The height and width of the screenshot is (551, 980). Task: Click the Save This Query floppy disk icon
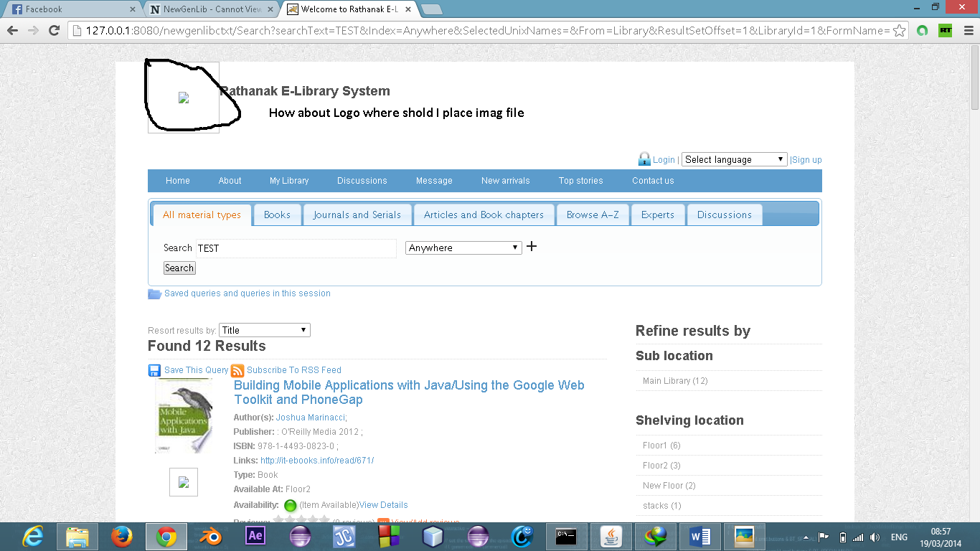(x=154, y=370)
